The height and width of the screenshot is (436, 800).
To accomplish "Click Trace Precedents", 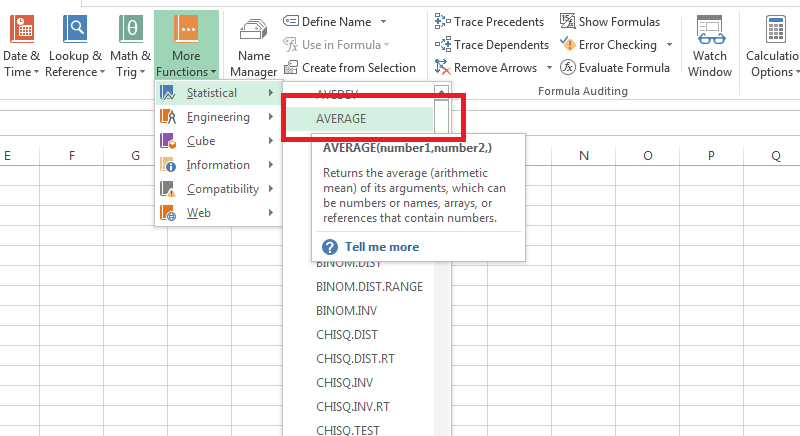I will [x=490, y=21].
